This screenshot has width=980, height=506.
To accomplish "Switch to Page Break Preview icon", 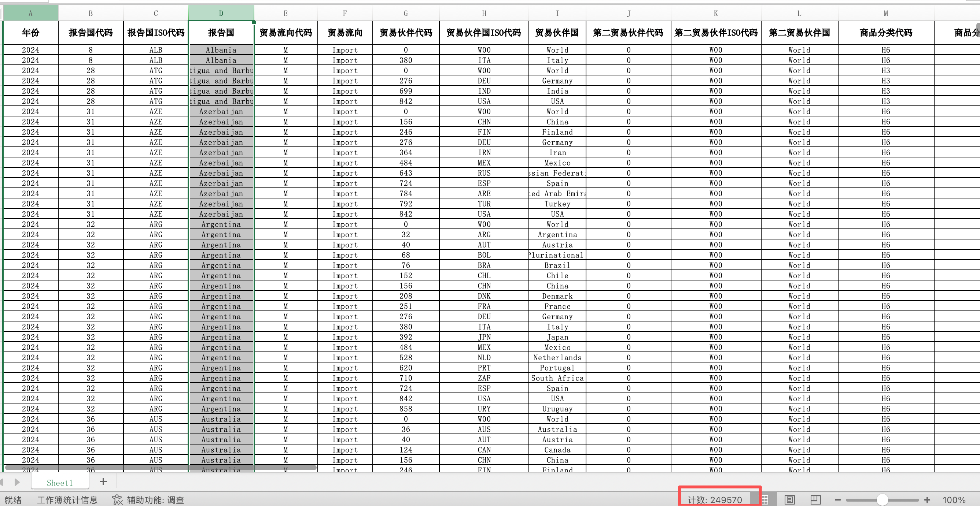I will 815,499.
